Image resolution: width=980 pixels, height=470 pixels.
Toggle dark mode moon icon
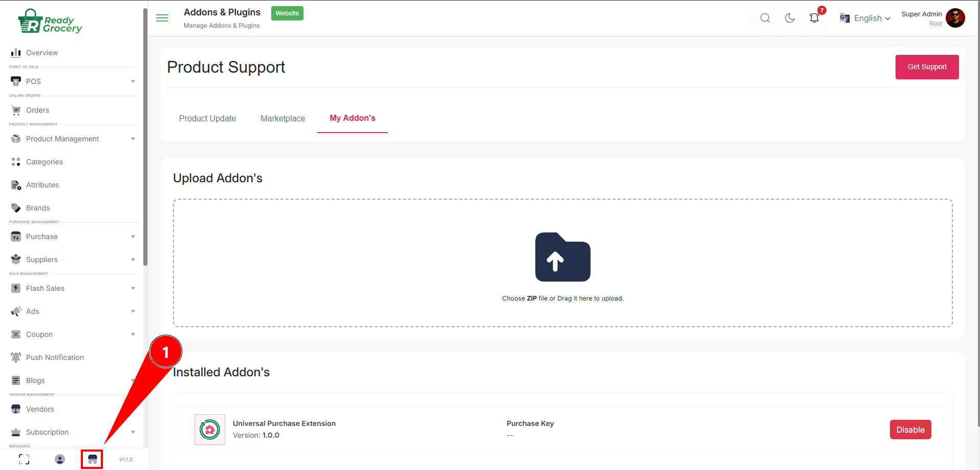[x=790, y=18]
